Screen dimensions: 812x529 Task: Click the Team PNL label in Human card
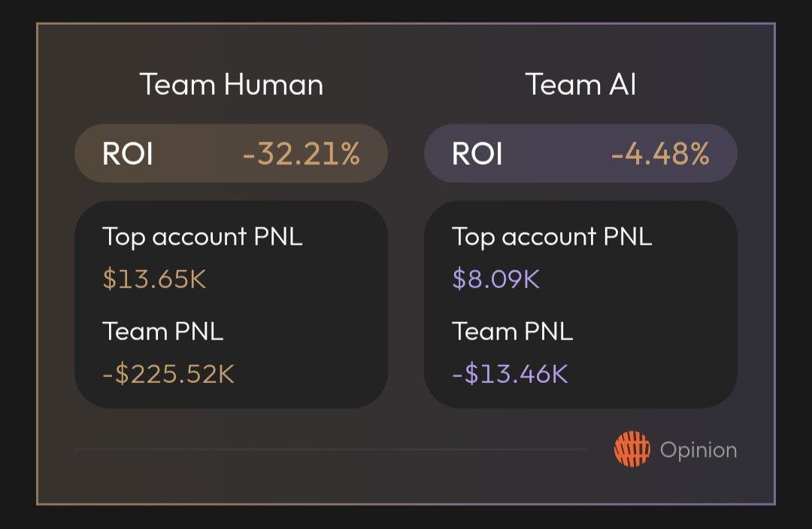[x=163, y=331]
